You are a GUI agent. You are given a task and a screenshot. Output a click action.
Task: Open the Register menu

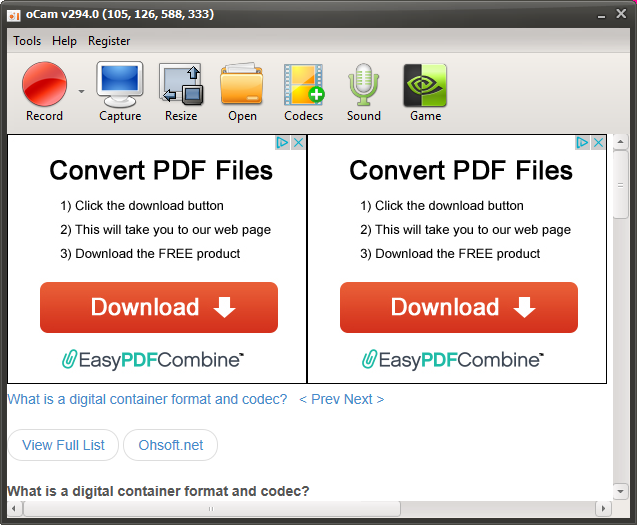click(x=109, y=41)
